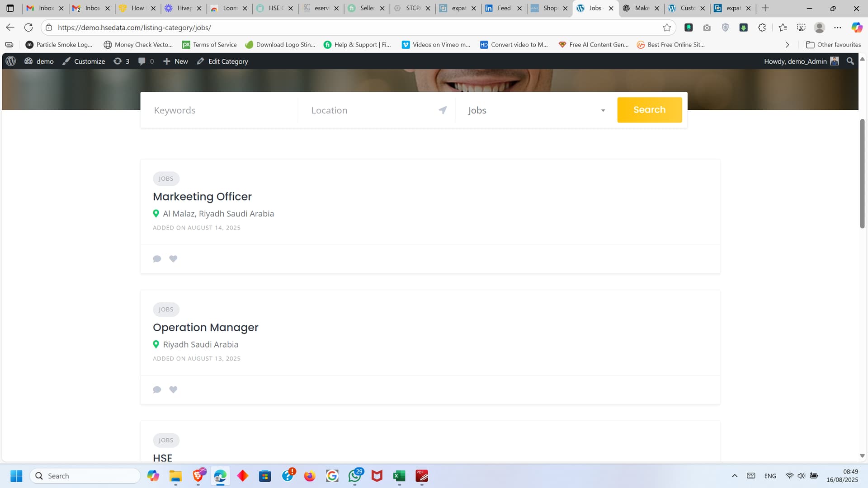Click the location arrow icon in Location field
868x488 pixels.
coord(443,110)
